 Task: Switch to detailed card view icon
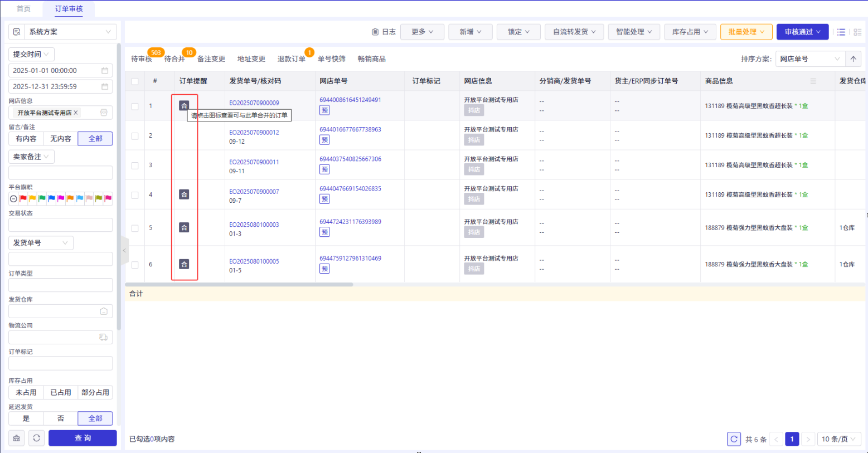[857, 32]
